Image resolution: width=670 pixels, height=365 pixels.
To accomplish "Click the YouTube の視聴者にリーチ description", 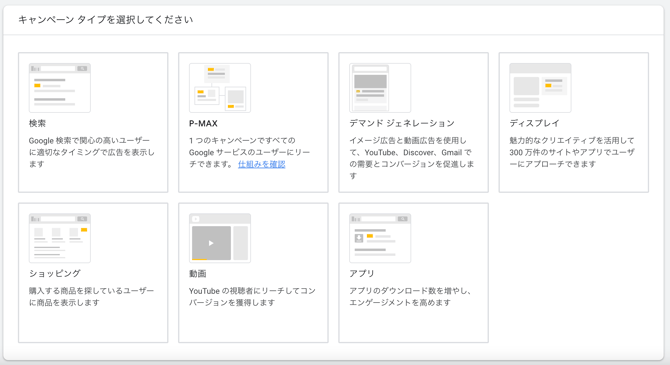I will point(253,297).
